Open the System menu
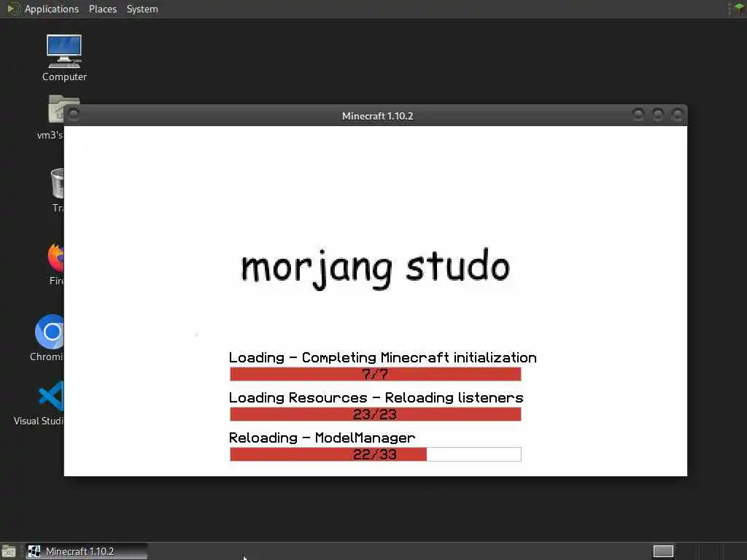The height and width of the screenshot is (560, 747). tap(142, 9)
